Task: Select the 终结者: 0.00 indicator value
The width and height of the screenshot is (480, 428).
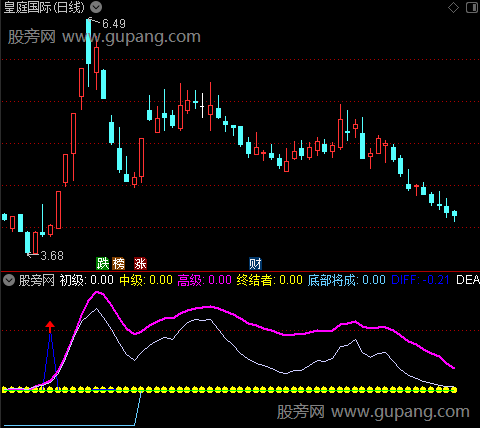Action: pyautogui.click(x=269, y=280)
